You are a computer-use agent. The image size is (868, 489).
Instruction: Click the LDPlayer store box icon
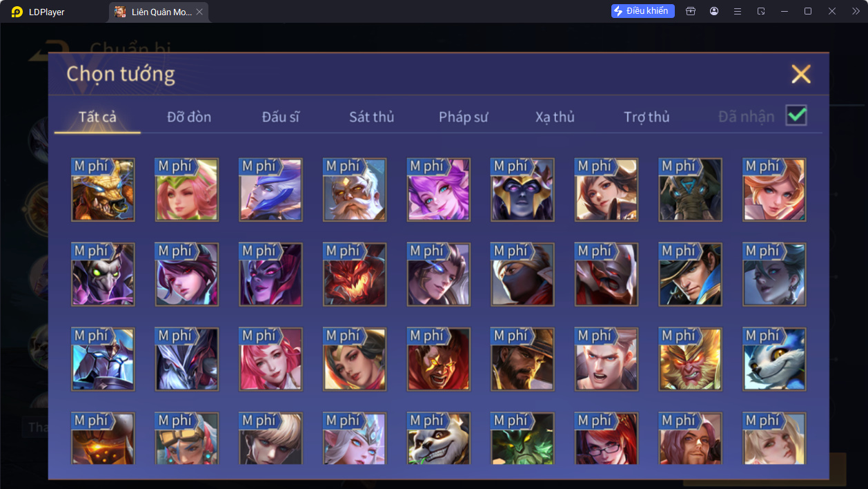click(x=690, y=11)
